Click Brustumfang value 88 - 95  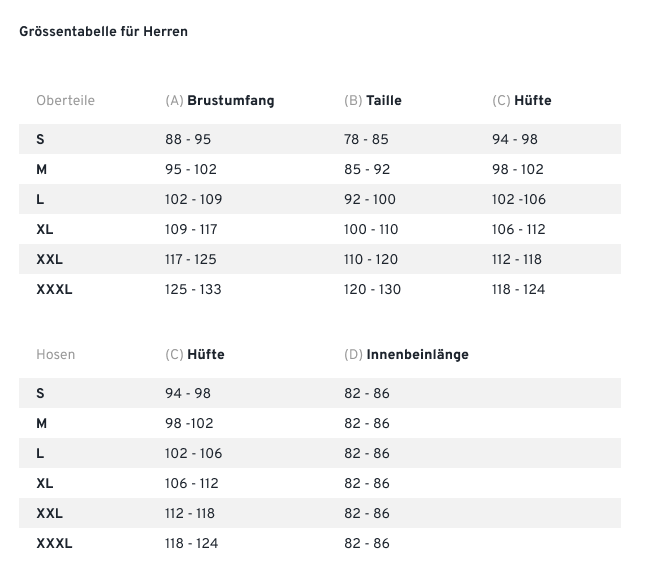188,140
